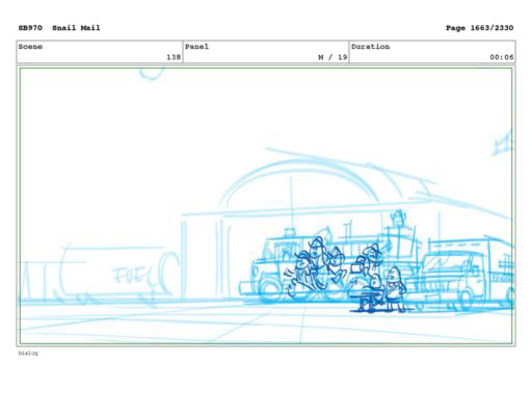This screenshot has width=532, height=412.
Task: Select the 'SB970 Snail Mail' title text
Action: click(x=59, y=28)
